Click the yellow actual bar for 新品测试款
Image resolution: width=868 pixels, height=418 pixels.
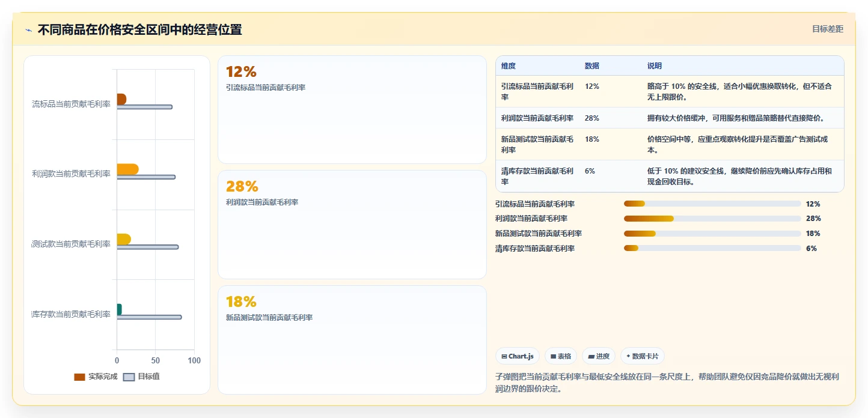coord(124,239)
